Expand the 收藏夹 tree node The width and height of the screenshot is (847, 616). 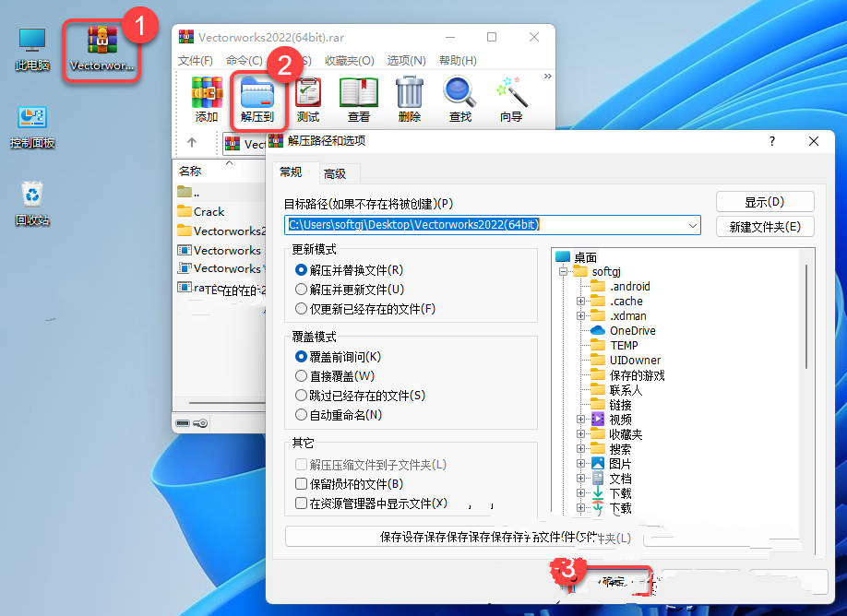tap(580, 433)
